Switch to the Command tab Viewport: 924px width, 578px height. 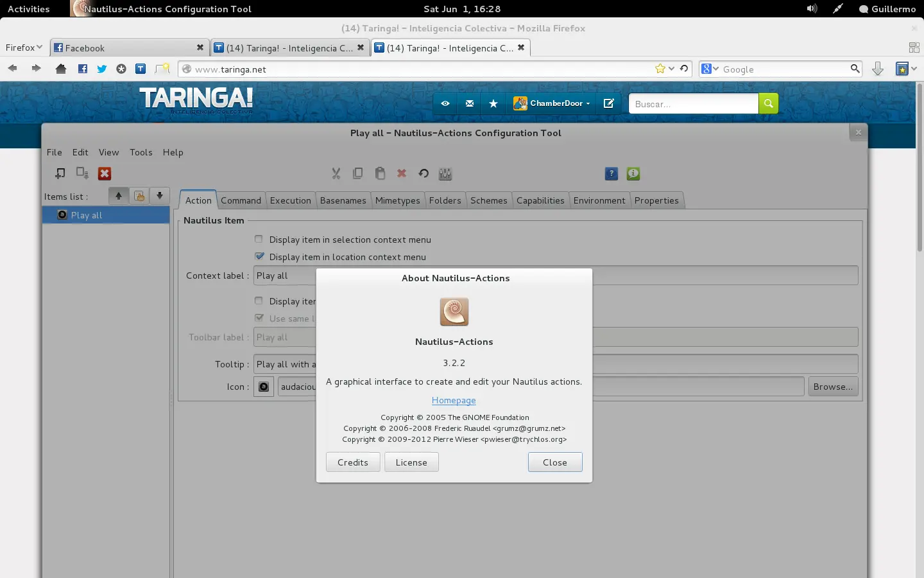coord(241,200)
